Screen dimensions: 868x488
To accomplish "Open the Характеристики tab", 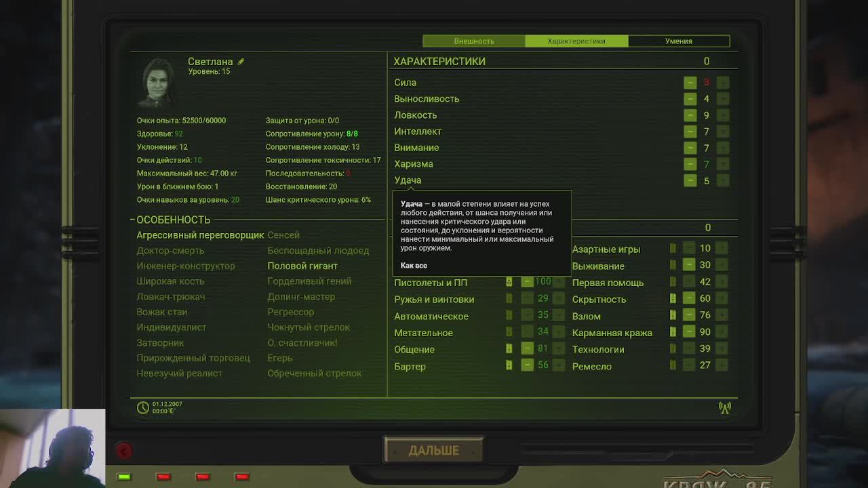I will pos(576,41).
